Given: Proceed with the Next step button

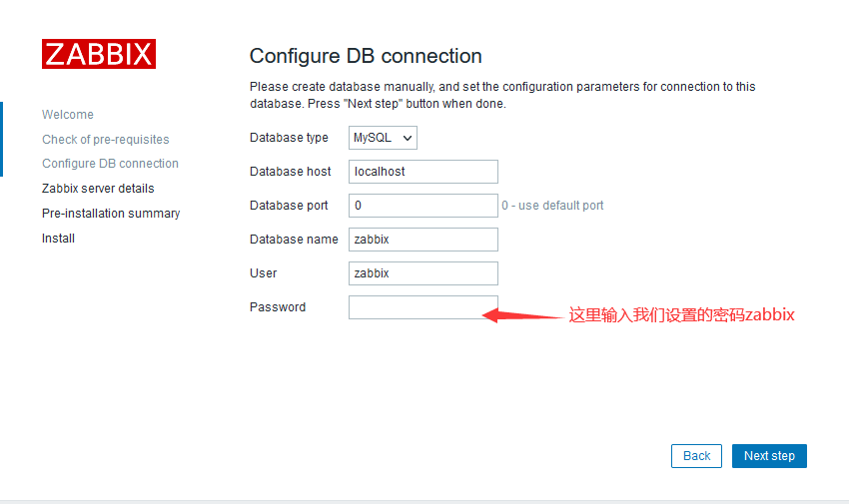Looking at the screenshot, I should pyautogui.click(x=769, y=456).
